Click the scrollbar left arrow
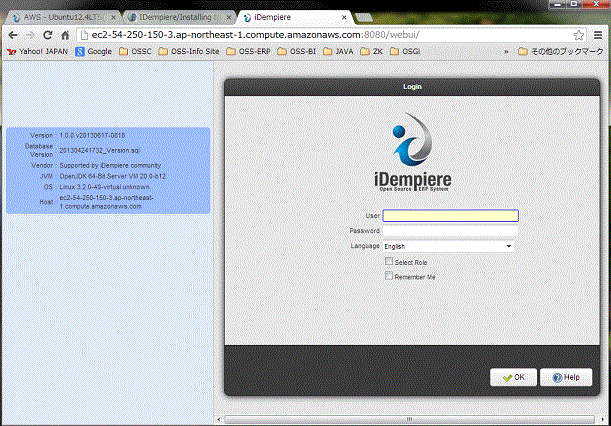 pos(219,419)
